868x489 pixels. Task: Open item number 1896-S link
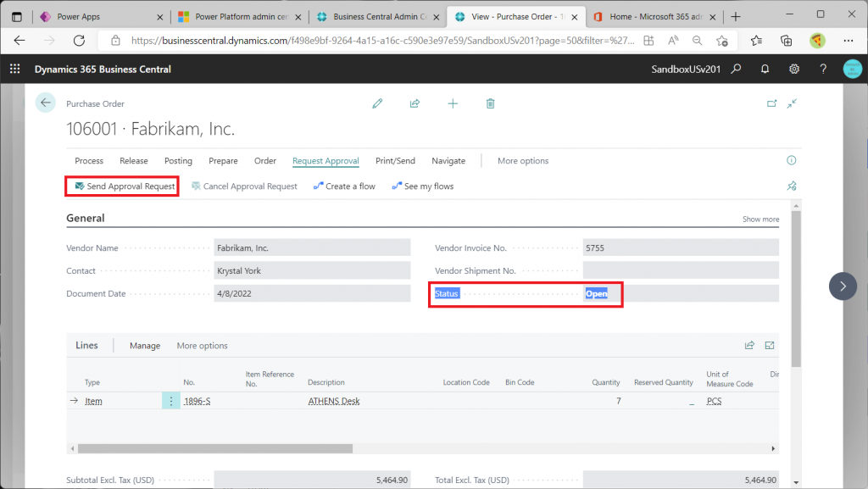pyautogui.click(x=197, y=401)
